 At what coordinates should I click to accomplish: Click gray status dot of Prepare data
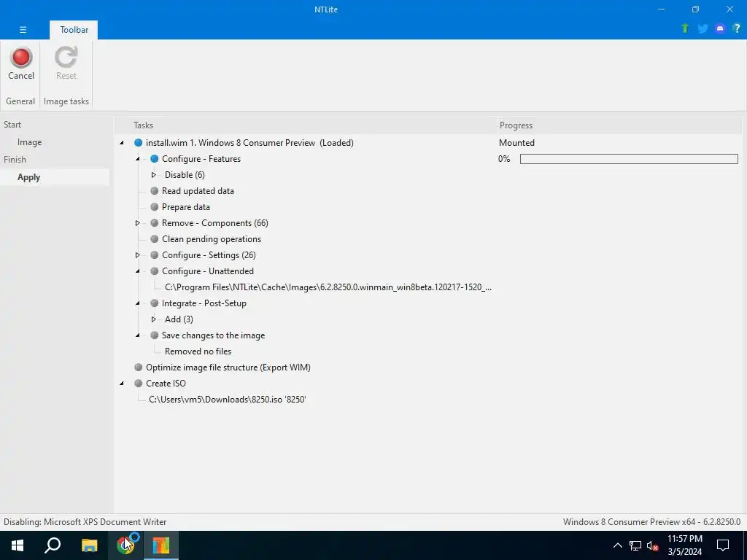(155, 207)
